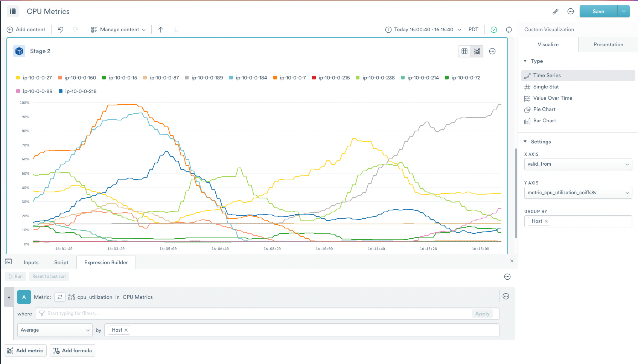Open the editor toolbar more options menu

(x=507, y=277)
